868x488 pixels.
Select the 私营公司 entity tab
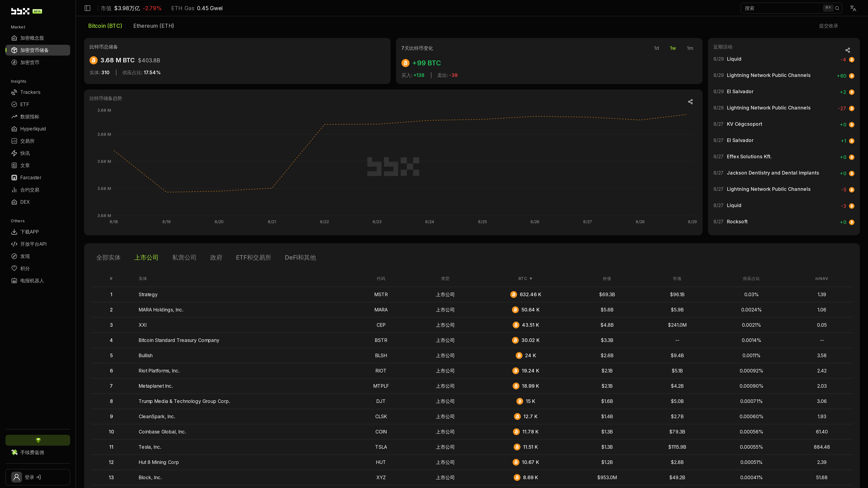184,258
